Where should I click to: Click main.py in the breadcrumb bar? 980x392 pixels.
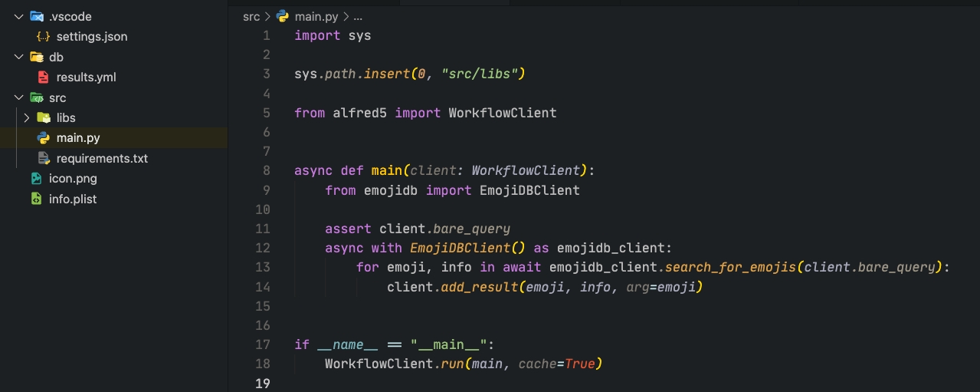[316, 16]
